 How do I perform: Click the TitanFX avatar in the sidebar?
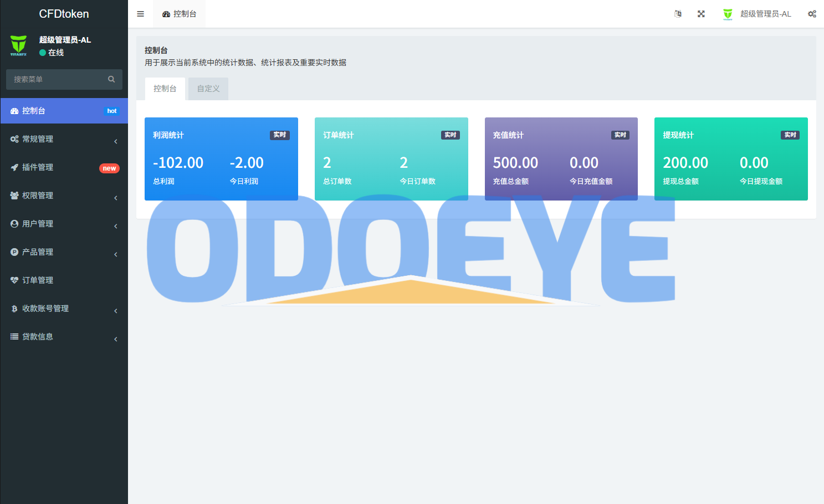pos(19,45)
